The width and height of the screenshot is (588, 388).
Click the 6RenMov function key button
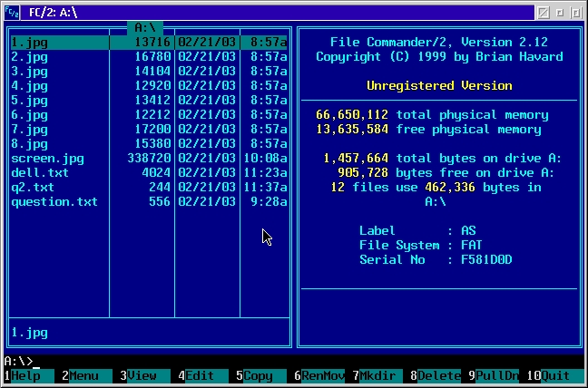[319, 375]
